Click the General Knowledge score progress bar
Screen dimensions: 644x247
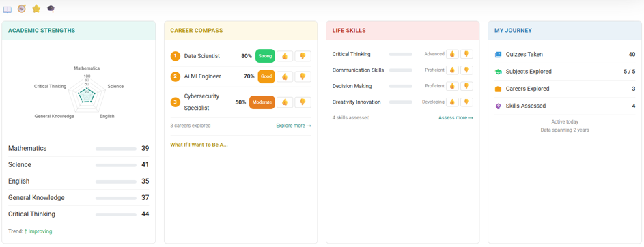116,198
